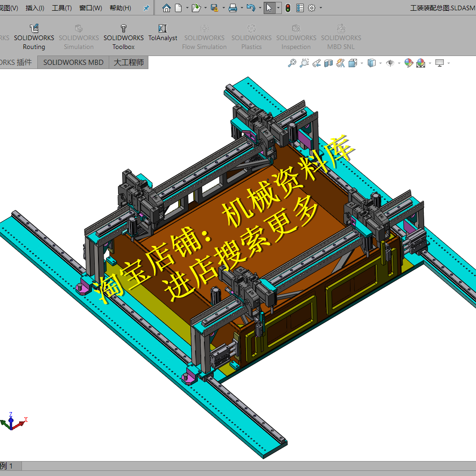Image resolution: width=476 pixels, height=476 pixels.
Task: Open the Options gear settings
Action: coord(312,7)
